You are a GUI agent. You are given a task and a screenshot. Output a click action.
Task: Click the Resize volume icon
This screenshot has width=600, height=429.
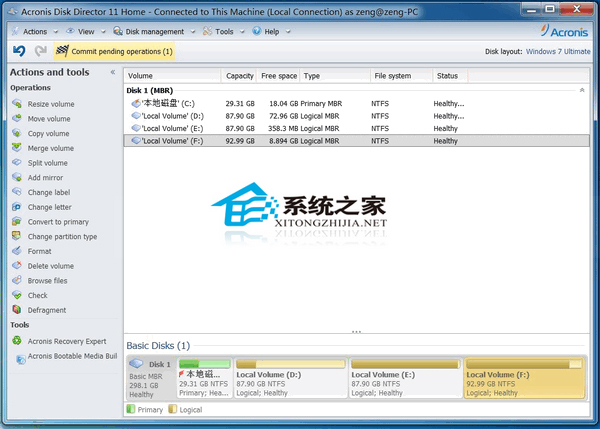coord(17,104)
